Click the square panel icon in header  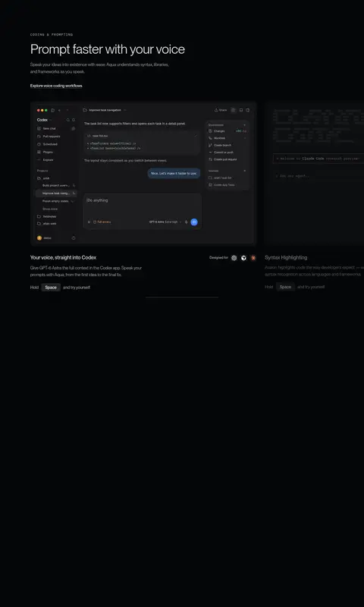(x=241, y=110)
